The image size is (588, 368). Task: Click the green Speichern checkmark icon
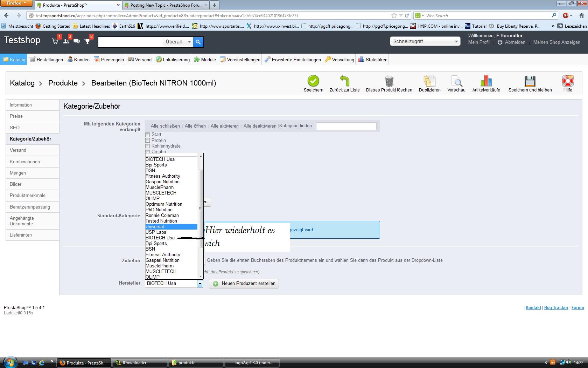(313, 81)
